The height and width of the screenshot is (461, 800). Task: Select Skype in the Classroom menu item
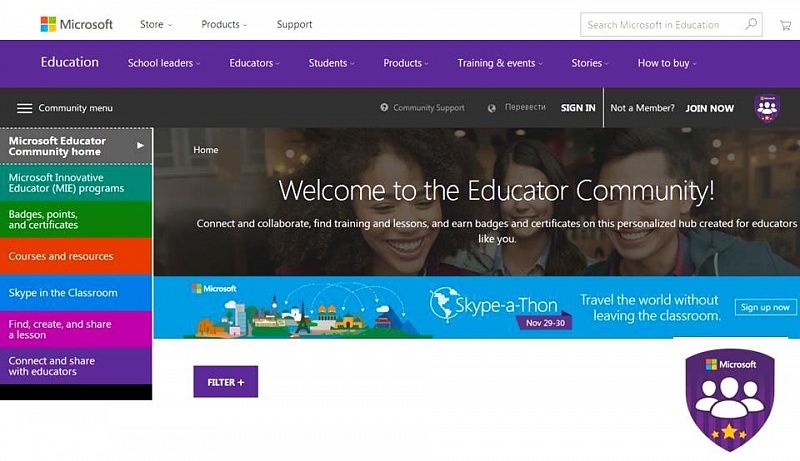tap(76, 293)
